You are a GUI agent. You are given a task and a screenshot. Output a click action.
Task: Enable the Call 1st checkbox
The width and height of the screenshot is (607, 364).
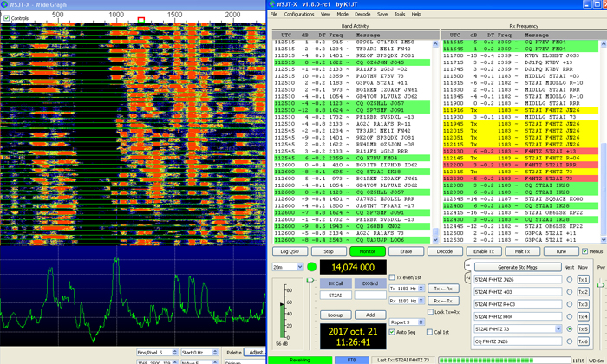(x=429, y=332)
